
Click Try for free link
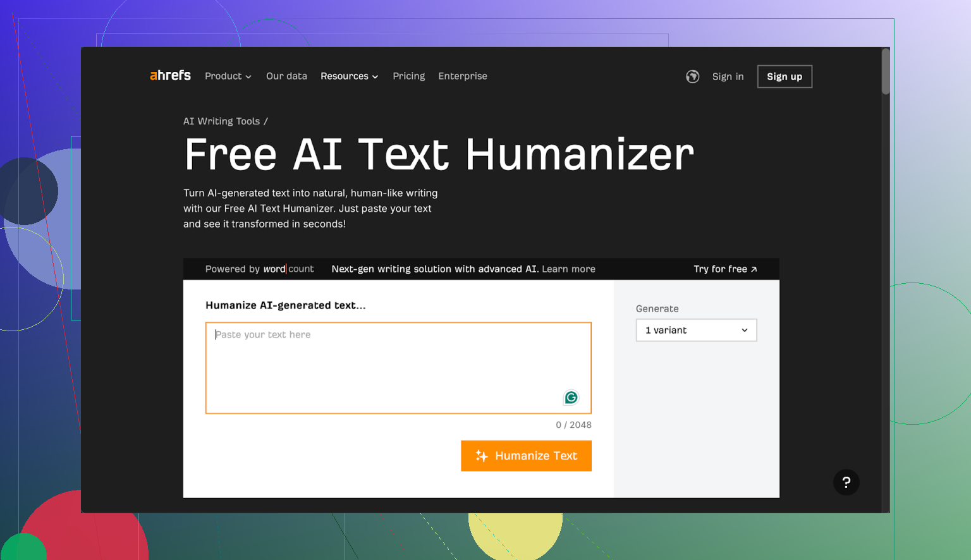pos(724,269)
